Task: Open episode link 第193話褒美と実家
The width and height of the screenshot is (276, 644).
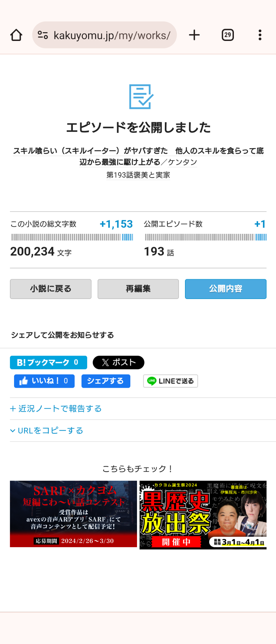Action: pyautogui.click(x=138, y=175)
